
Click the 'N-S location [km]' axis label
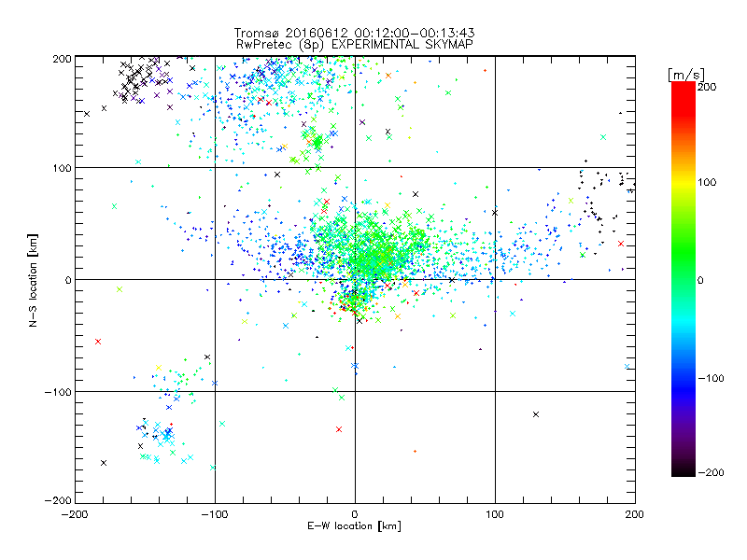[33, 281]
